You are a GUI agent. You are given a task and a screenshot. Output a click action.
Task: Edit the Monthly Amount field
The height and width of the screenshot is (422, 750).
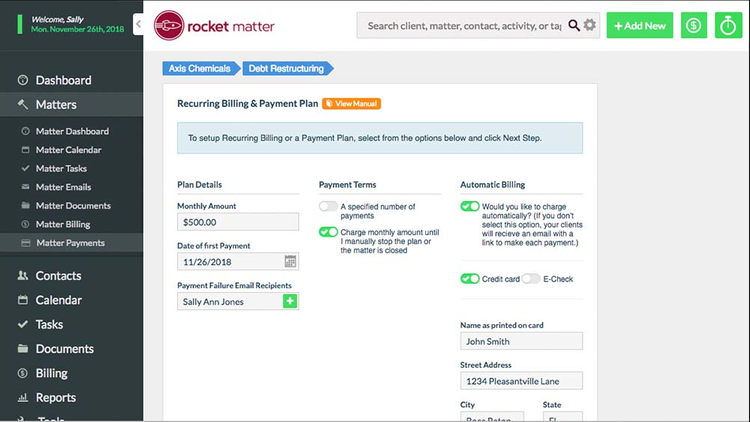(x=238, y=222)
